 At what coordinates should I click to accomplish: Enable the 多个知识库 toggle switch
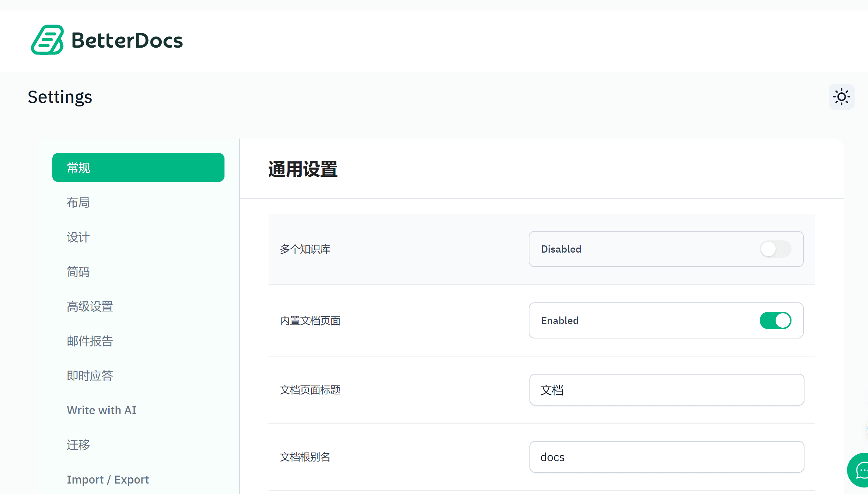pyautogui.click(x=775, y=249)
